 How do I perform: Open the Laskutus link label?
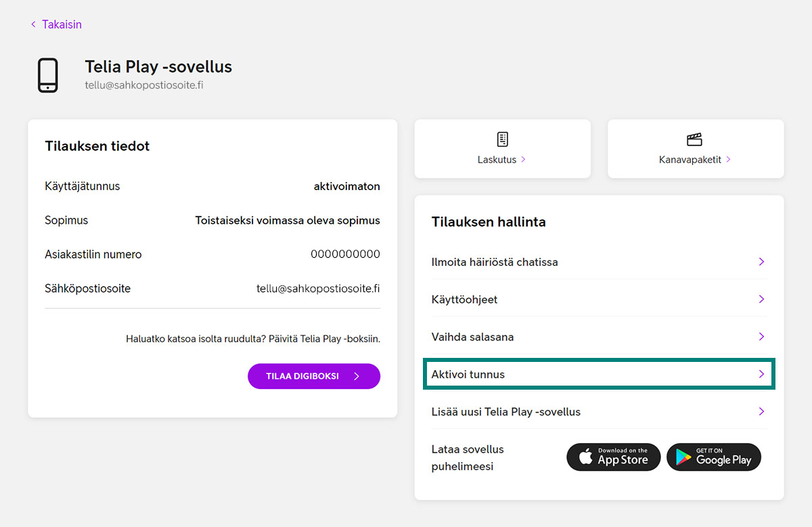click(x=497, y=160)
